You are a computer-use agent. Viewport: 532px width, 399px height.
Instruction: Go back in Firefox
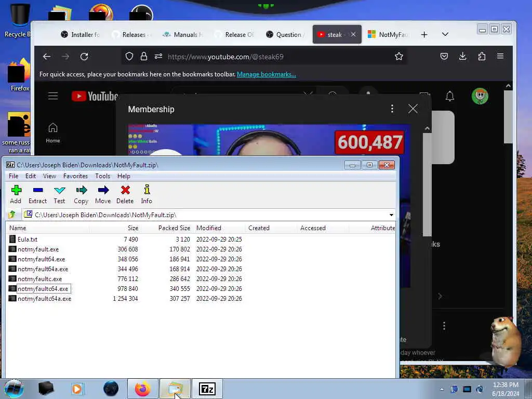point(47,57)
